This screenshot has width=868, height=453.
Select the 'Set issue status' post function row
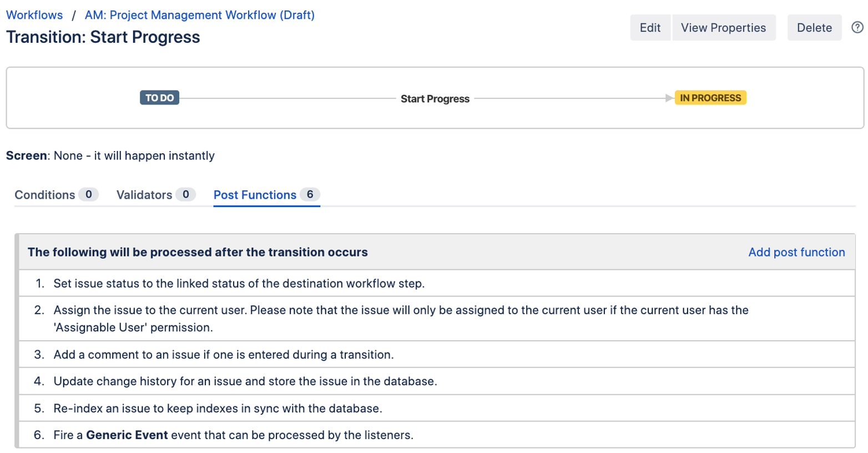[x=239, y=284]
